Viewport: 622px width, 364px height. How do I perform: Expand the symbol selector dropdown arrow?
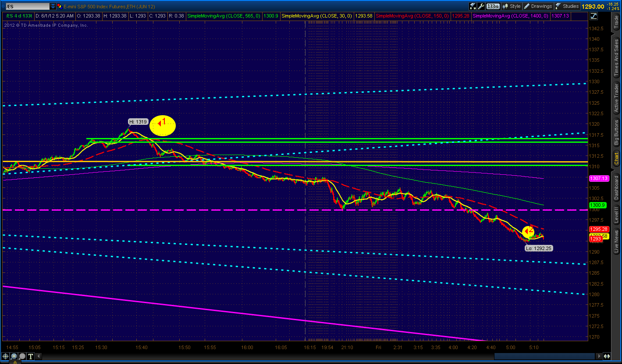[53, 7]
